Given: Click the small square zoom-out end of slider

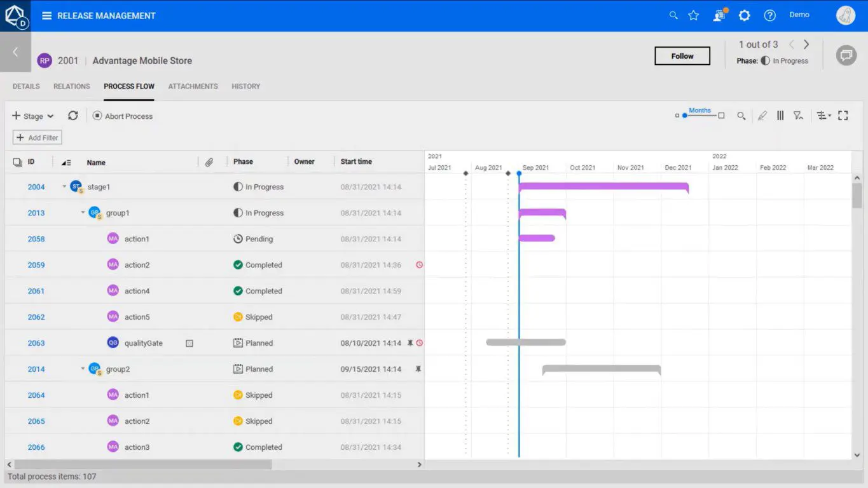Looking at the screenshot, I should point(677,116).
